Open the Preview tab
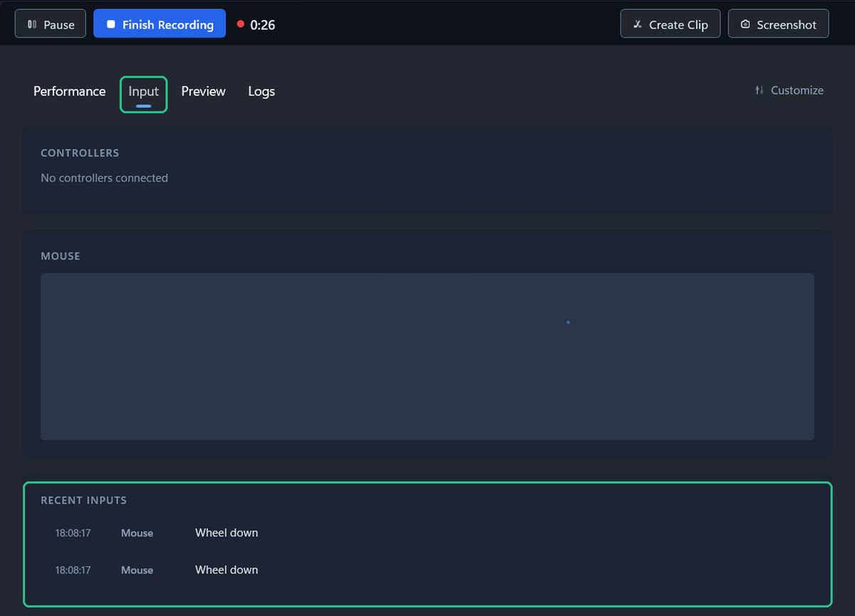This screenshot has width=855, height=616. click(x=203, y=91)
